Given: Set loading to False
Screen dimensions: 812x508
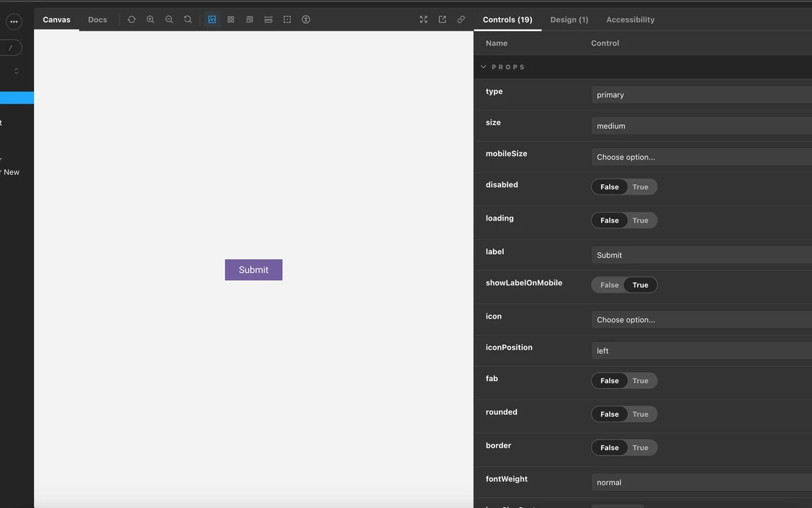Looking at the screenshot, I should 610,221.
